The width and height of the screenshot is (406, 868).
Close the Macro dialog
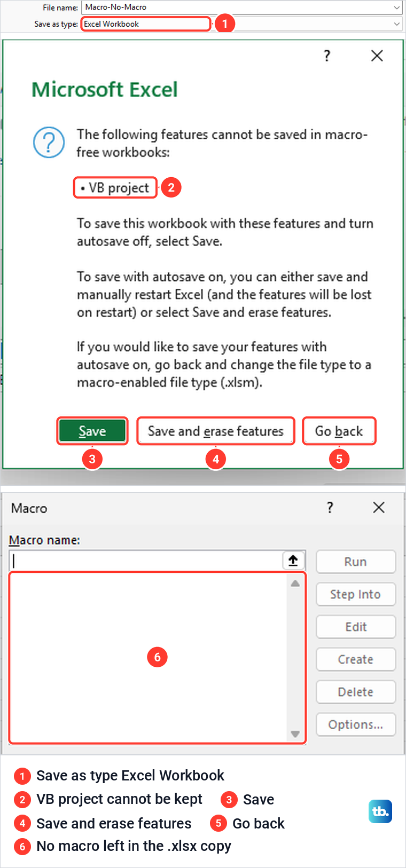point(379,508)
